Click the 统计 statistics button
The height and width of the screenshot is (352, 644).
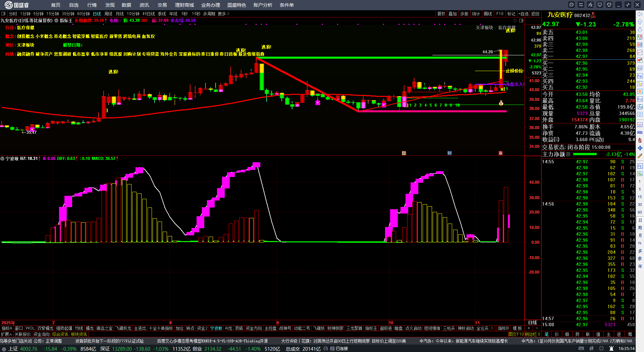tap(476, 14)
